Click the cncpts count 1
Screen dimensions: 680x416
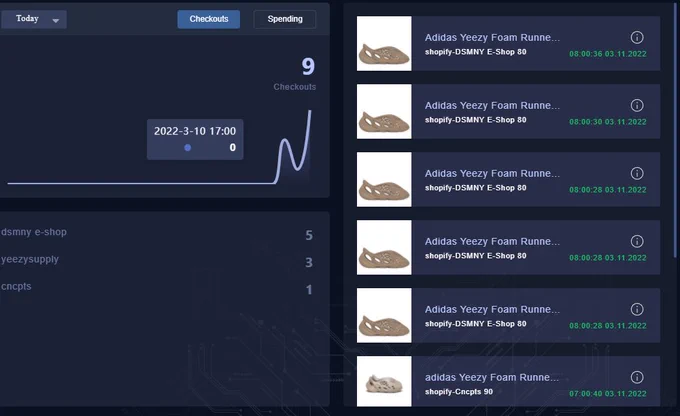pos(309,290)
